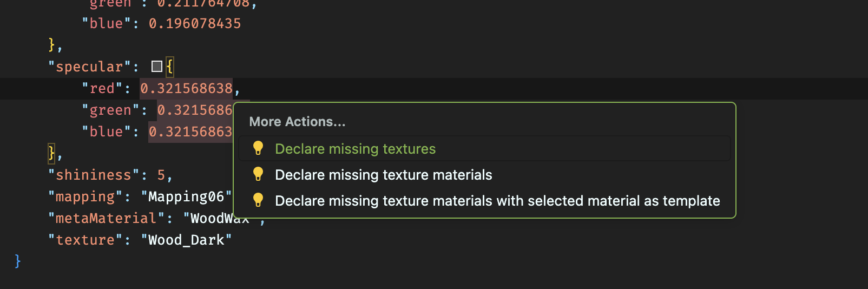Place cursor in specular red value 0.321568638
Image resolution: width=868 pixels, height=289 pixels.
tap(186, 88)
